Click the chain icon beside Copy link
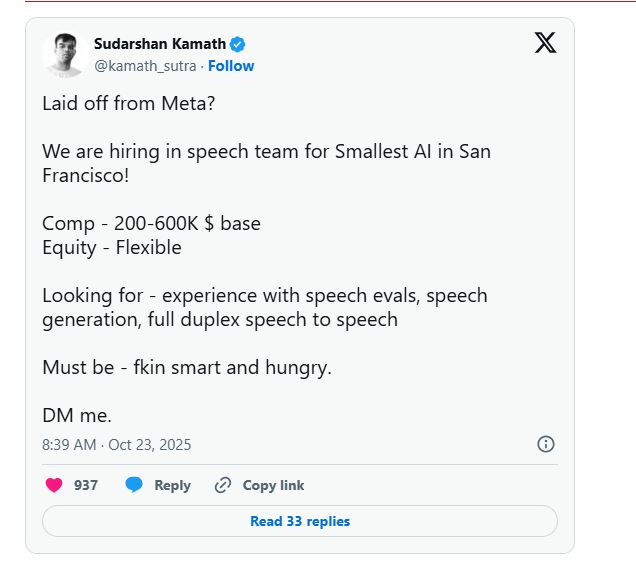The height and width of the screenshot is (565, 636). coord(223,485)
